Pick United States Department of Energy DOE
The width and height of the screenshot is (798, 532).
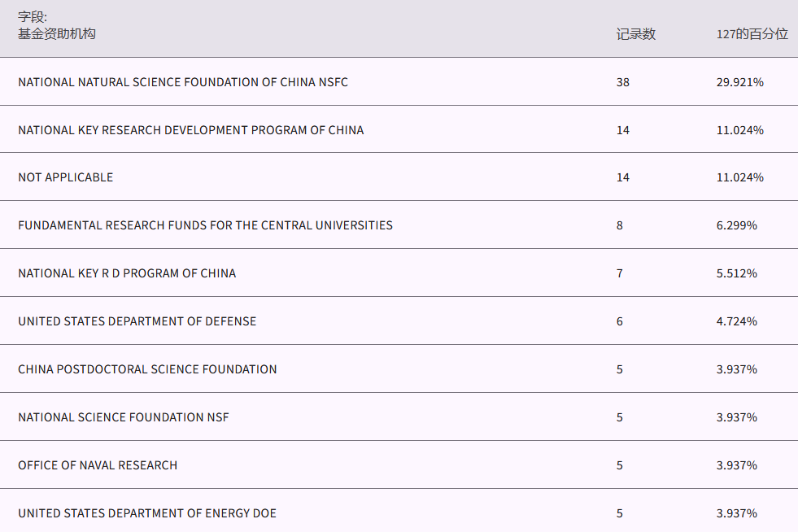point(147,513)
